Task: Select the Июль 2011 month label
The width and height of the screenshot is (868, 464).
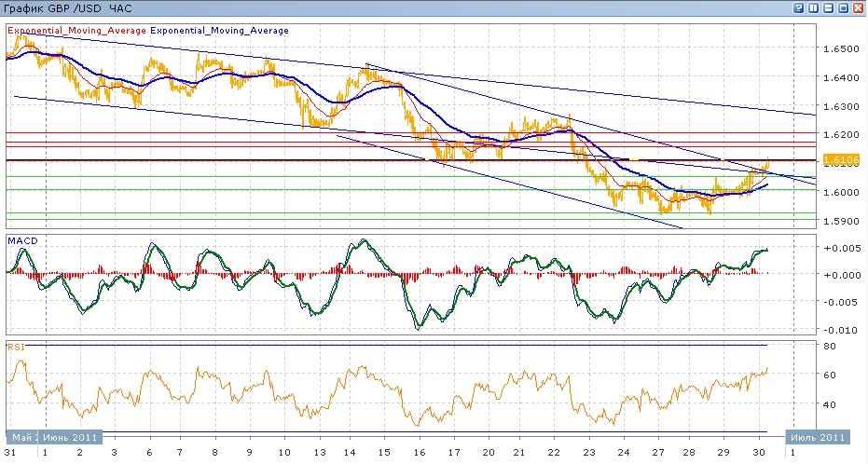Action: click(817, 437)
